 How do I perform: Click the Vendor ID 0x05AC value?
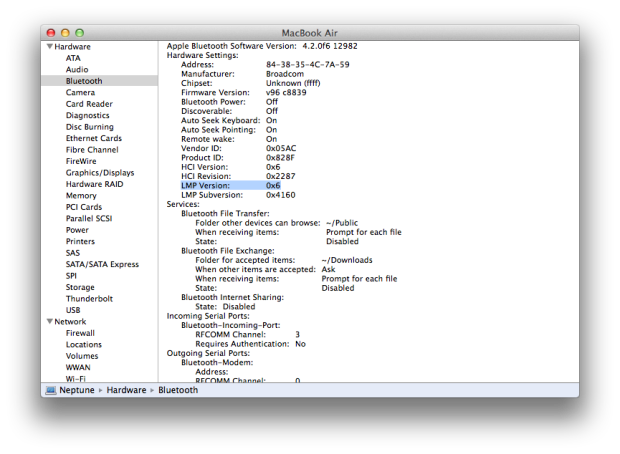281,148
